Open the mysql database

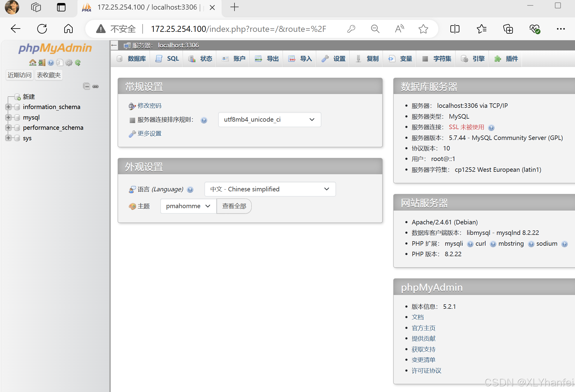coord(31,117)
